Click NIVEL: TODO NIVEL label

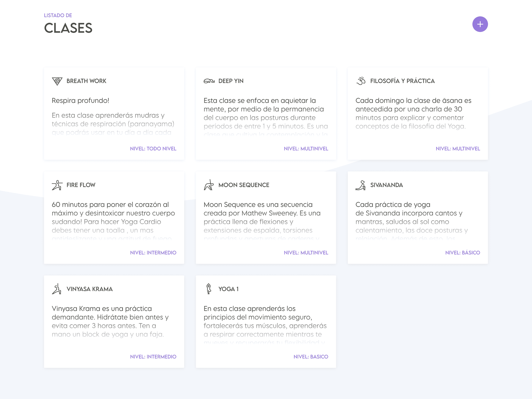pyautogui.click(x=153, y=149)
